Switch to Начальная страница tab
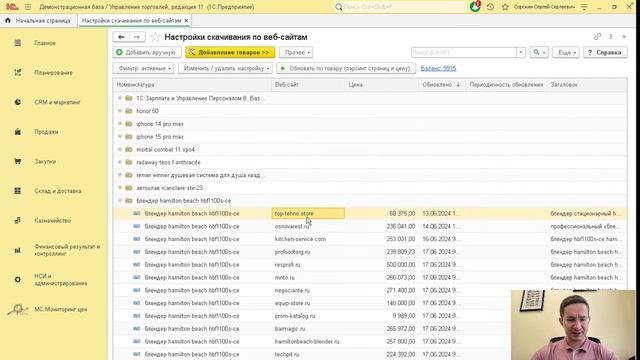The image size is (640, 360). 38,20
